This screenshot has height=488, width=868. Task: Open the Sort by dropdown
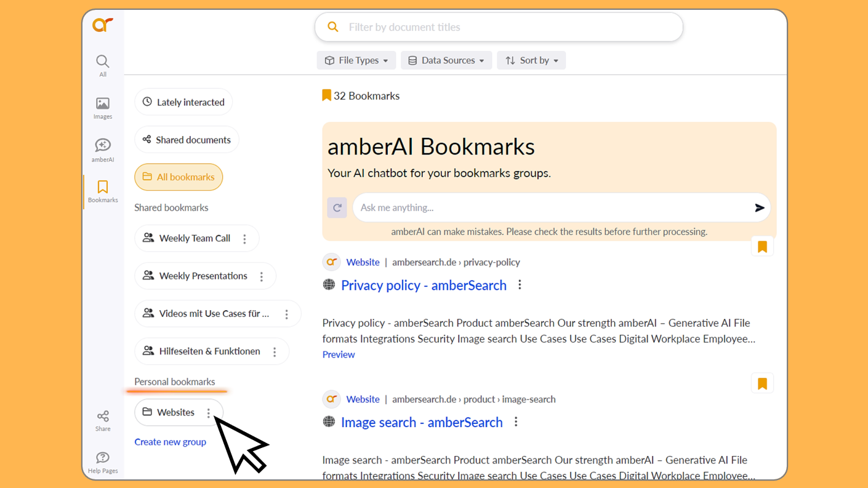[x=531, y=60]
